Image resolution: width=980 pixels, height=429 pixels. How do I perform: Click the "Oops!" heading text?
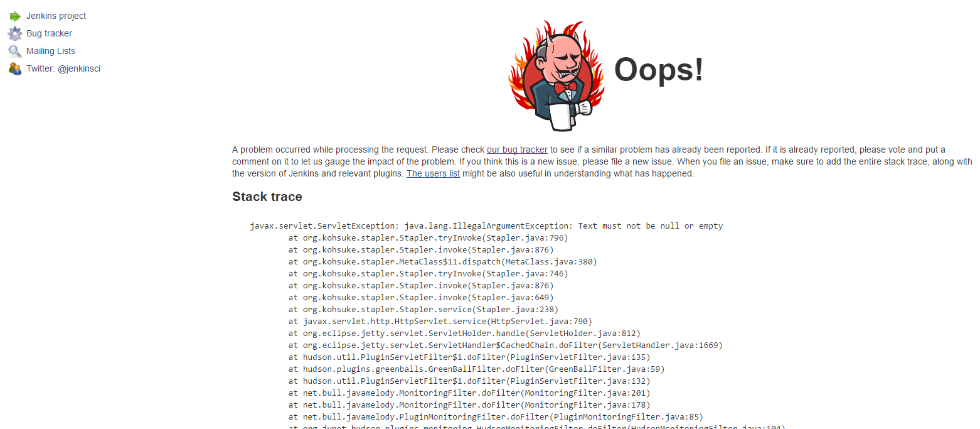(659, 69)
